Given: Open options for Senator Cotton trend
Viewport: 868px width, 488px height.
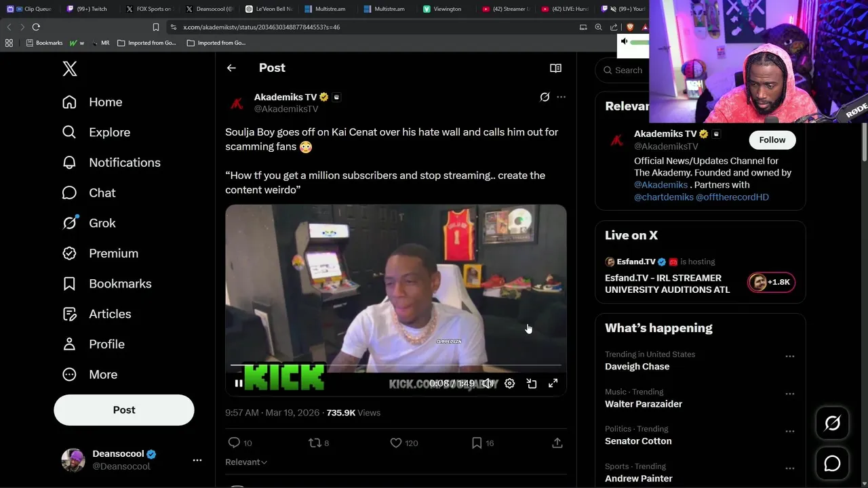Looking at the screenshot, I should [789, 431].
